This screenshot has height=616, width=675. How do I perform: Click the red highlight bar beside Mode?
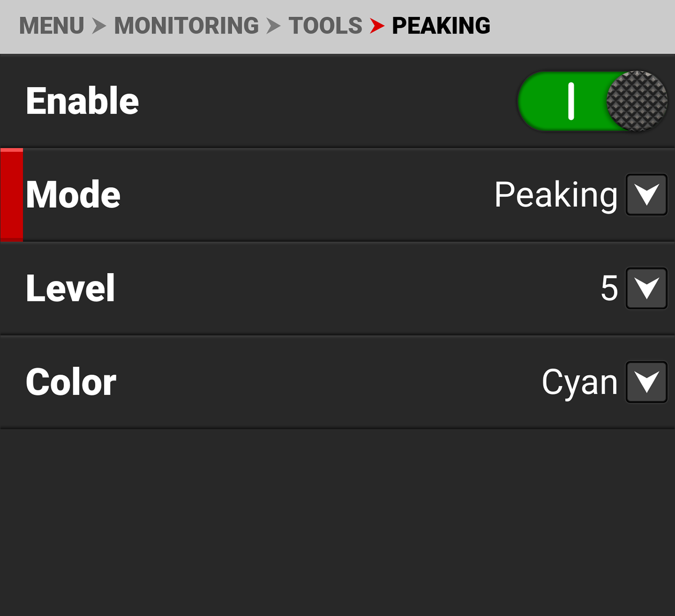12,195
